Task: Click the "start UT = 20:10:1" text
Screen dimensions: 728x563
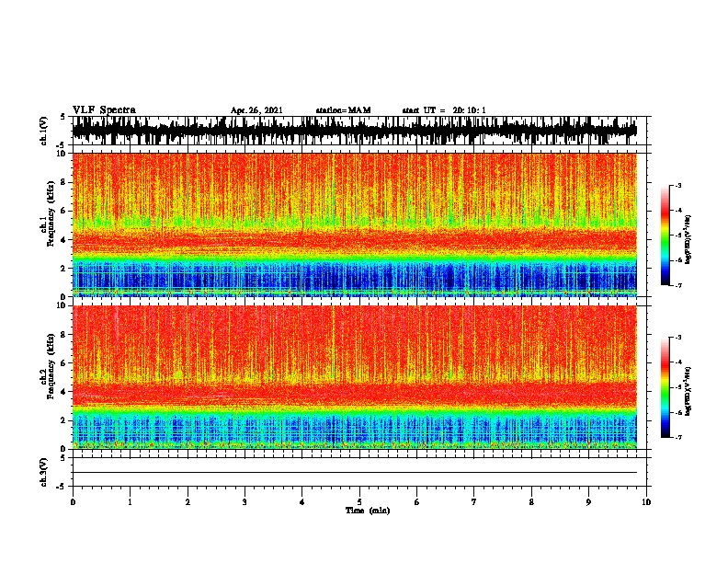Action: 444,110
